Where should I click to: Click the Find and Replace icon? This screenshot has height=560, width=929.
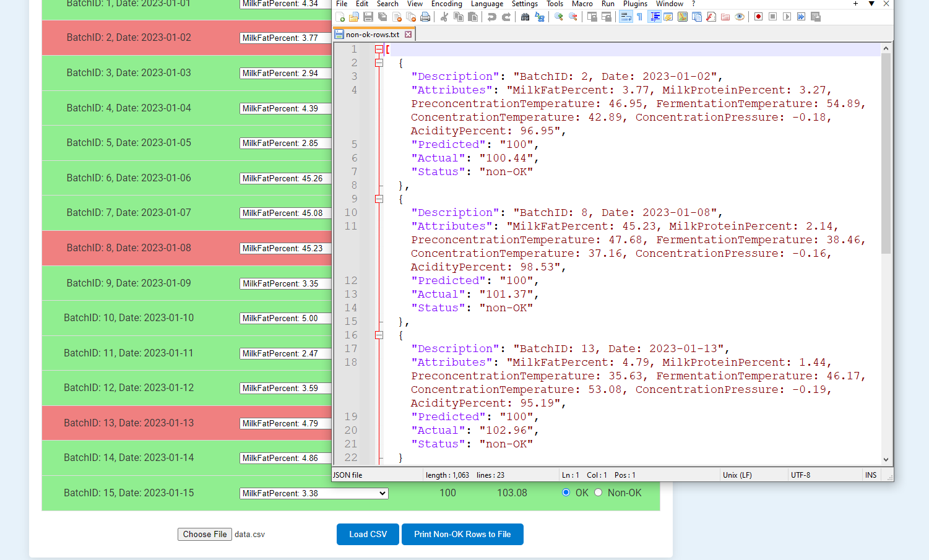point(540,17)
